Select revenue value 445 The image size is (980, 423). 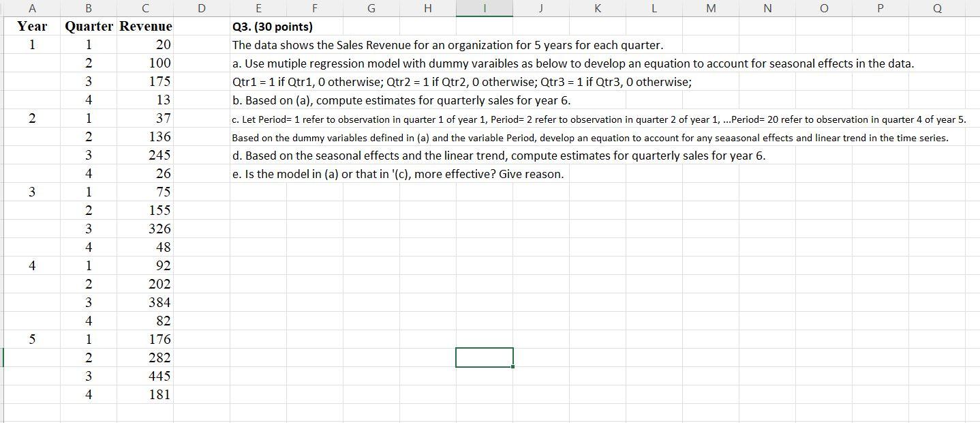coord(145,376)
